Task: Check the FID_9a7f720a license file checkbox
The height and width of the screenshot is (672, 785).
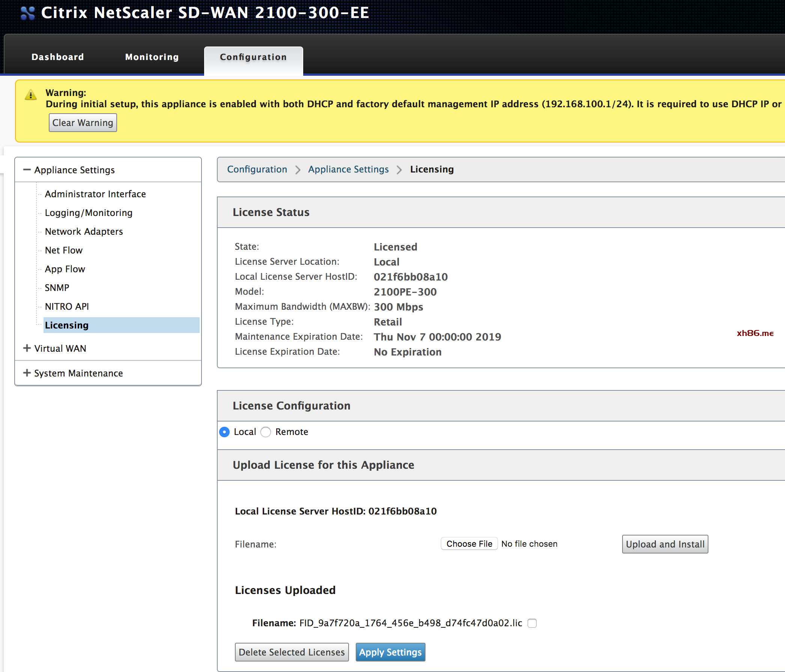Action: tap(532, 623)
